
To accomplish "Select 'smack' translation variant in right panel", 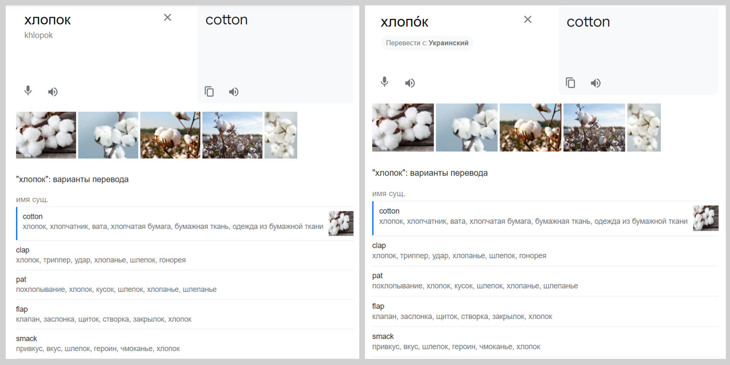I will (545, 341).
